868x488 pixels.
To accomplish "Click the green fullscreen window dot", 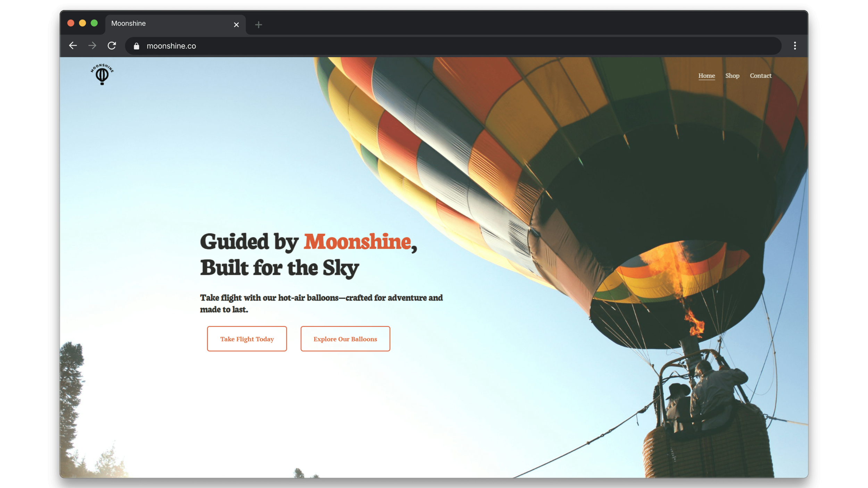I will 94,23.
